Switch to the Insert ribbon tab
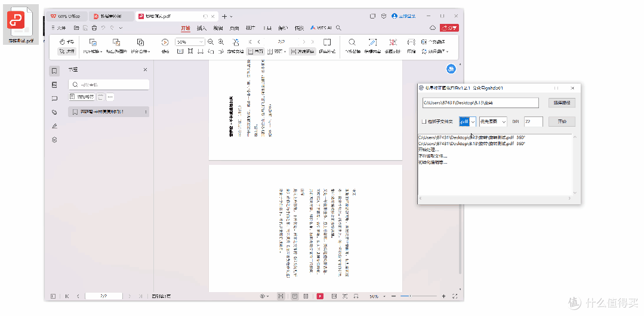 (202, 28)
